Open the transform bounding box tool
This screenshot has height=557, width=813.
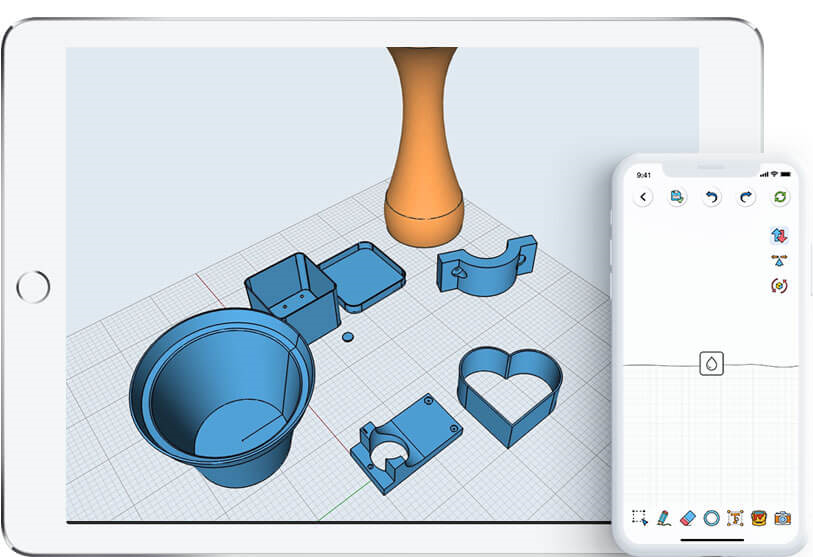click(x=735, y=517)
